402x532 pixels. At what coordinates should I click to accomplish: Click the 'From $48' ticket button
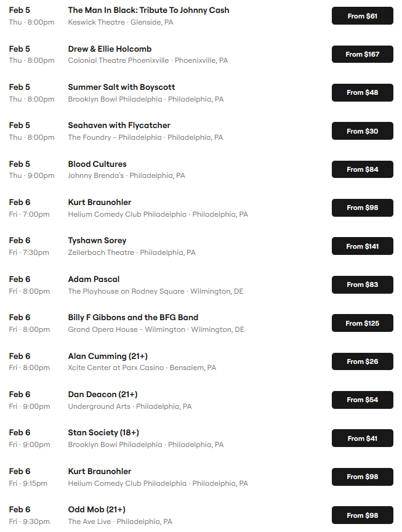click(362, 92)
